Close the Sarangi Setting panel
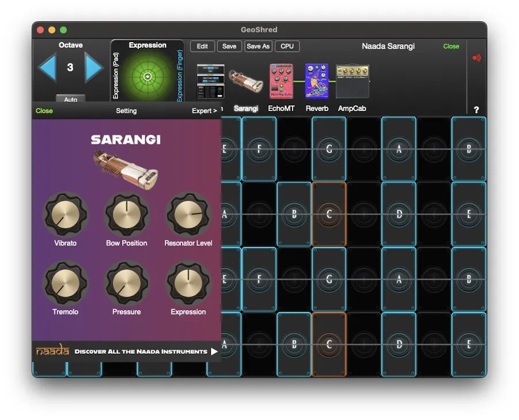The image size is (519, 420). (44, 111)
